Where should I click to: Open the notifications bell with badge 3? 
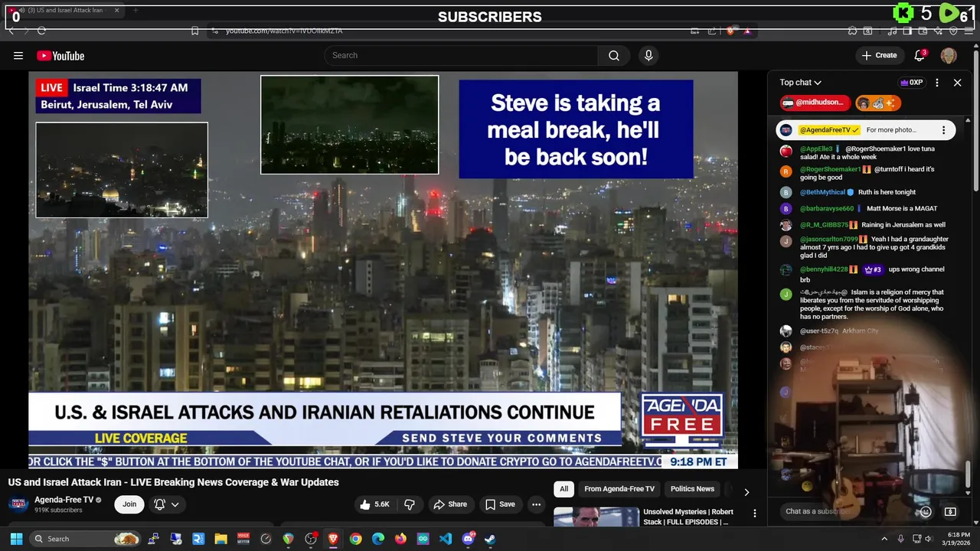click(920, 55)
